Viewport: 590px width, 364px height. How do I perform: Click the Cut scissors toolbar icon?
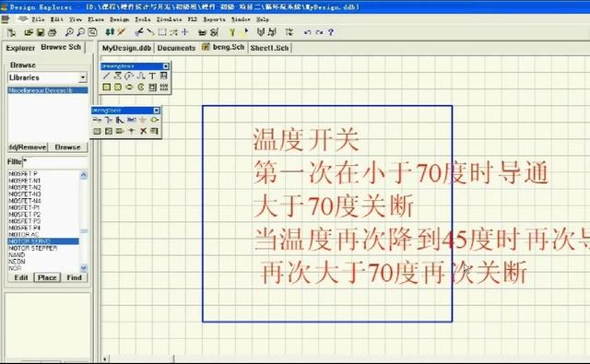point(139,32)
